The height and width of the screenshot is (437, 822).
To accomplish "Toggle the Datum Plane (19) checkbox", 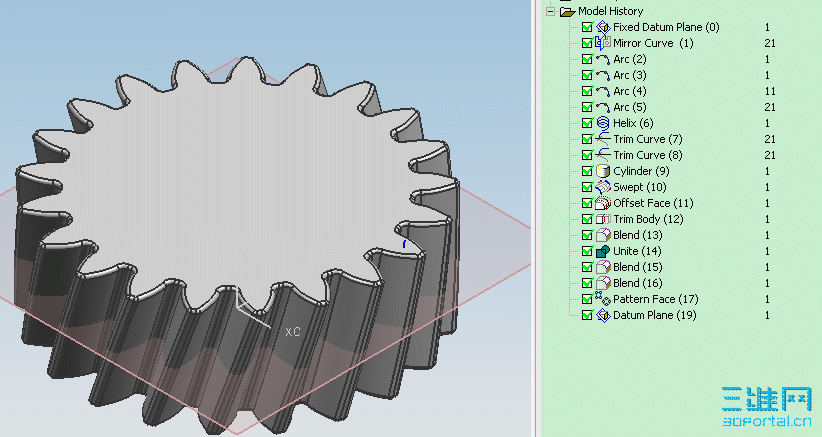I will (587, 315).
